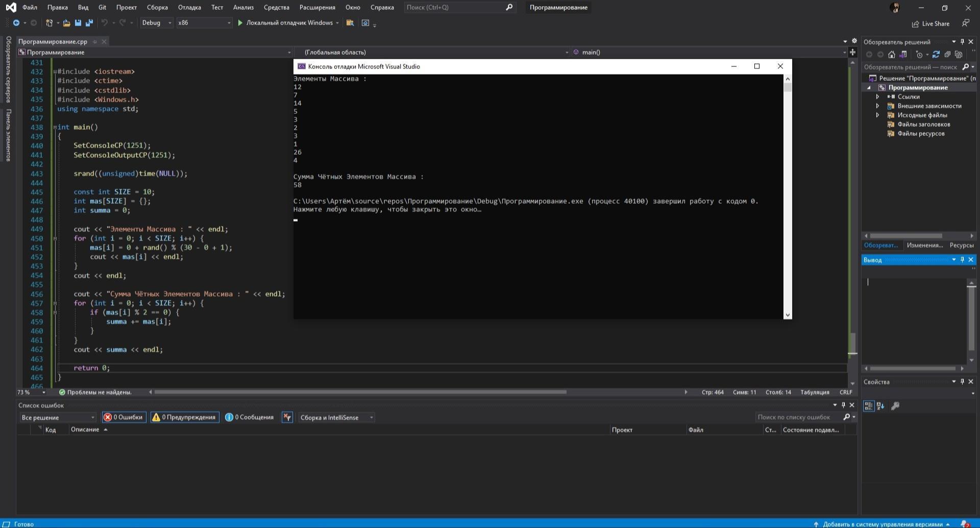The width and height of the screenshot is (980, 528).
Task: Expand the Исходные файлы folder node
Action: click(x=877, y=115)
